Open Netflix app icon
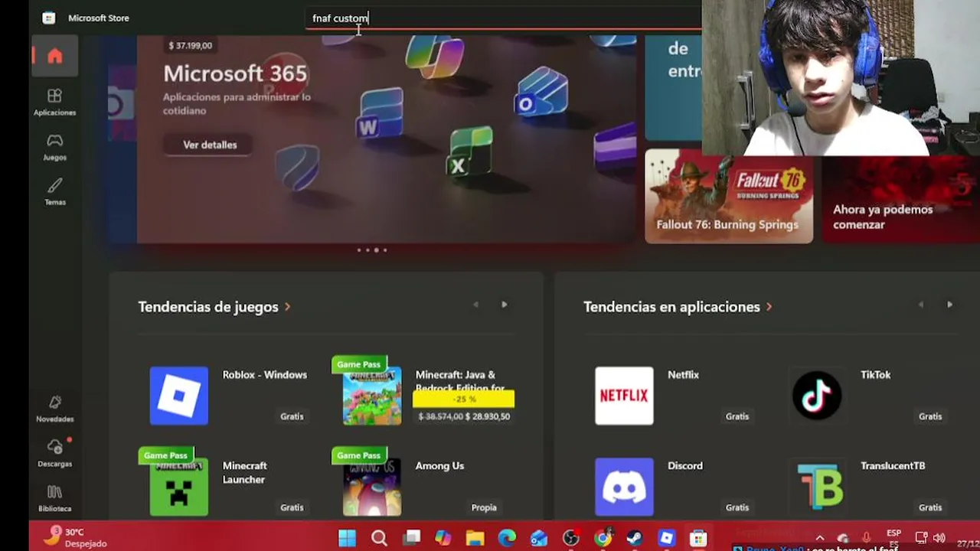 pos(624,396)
